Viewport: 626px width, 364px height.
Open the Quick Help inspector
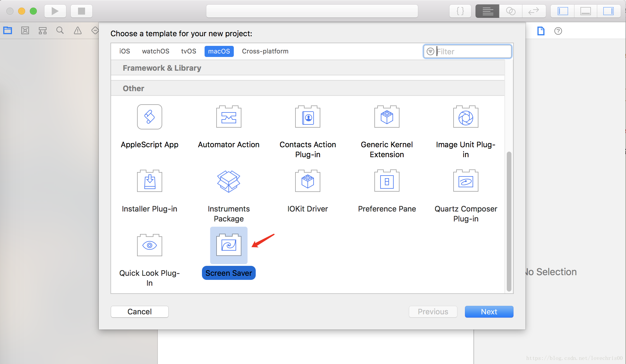(x=558, y=31)
